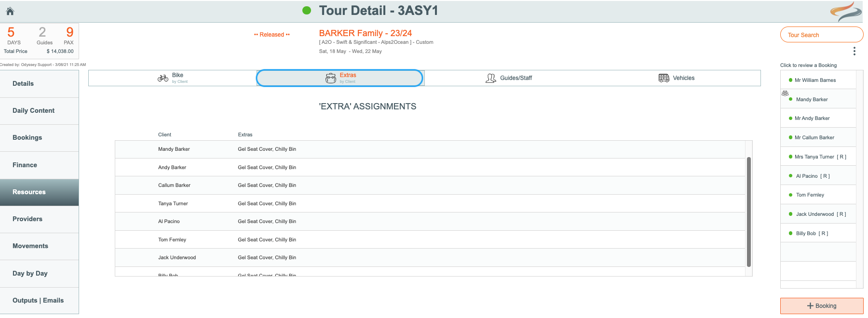The height and width of the screenshot is (318, 868).
Task: Review Tom Fernley booking in side list
Action: coord(818,195)
